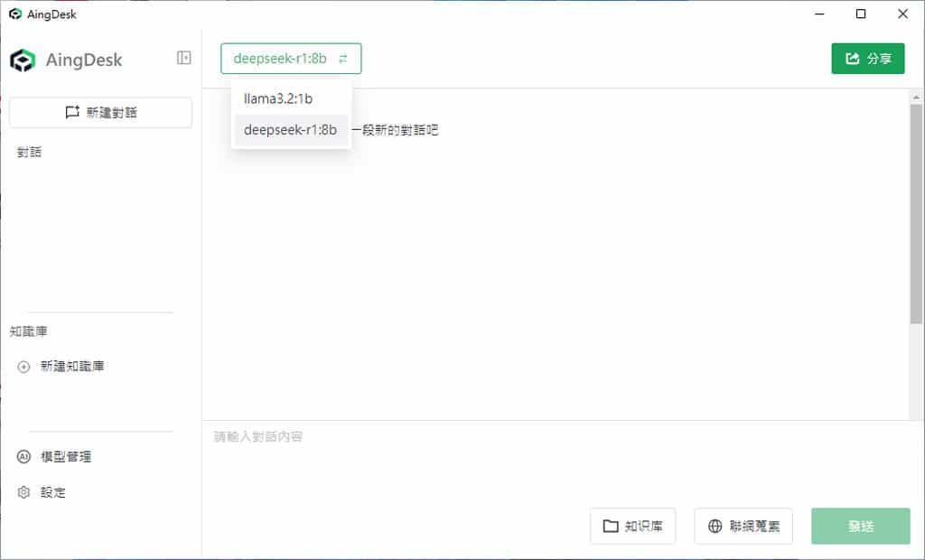
Task: Maximize the AingDesk window
Action: pos(861,14)
